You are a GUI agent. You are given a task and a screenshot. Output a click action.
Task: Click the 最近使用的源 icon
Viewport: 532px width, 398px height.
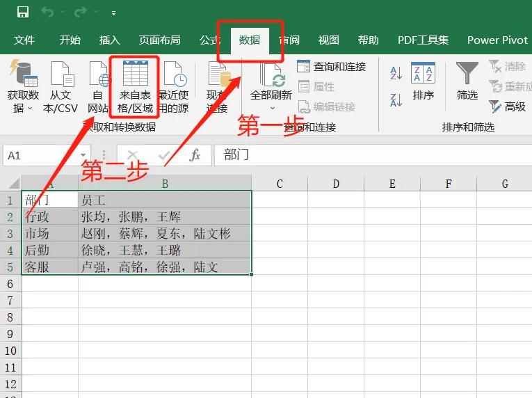coord(175,73)
